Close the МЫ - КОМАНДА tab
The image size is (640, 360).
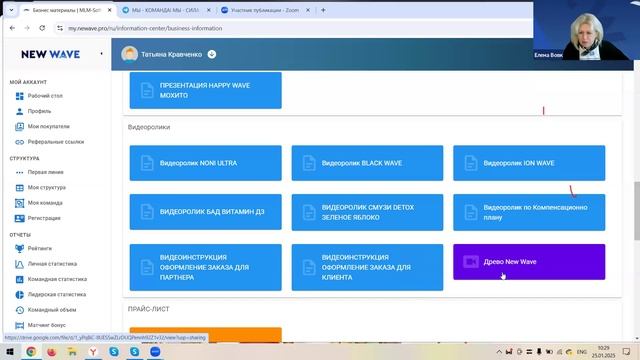(x=209, y=10)
